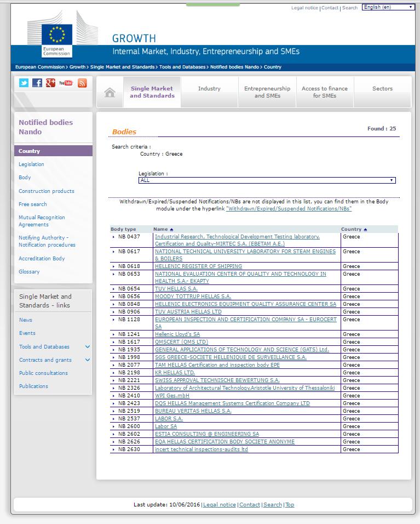Open BUREAU VERITAS HELLAS S.A. entry

click(193, 411)
